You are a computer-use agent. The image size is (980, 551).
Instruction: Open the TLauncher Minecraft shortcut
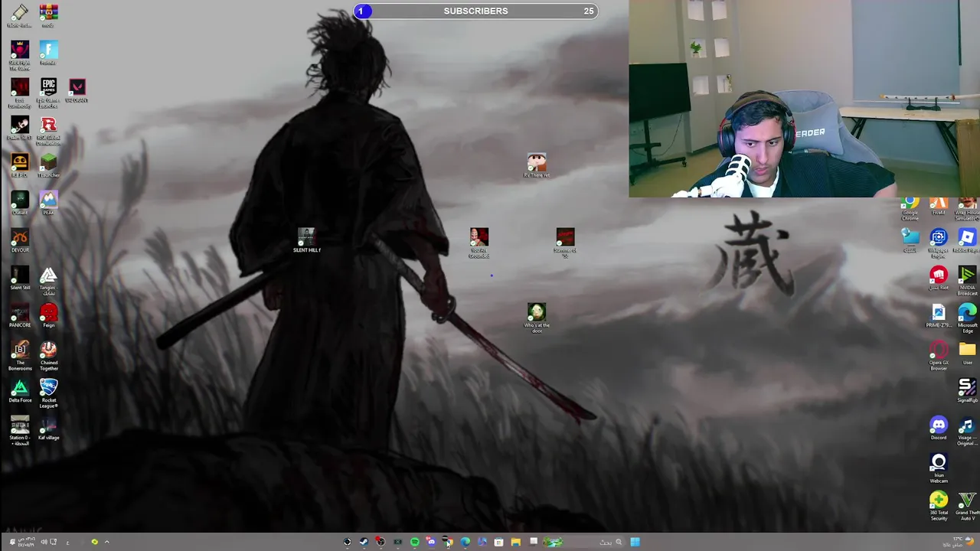point(48,165)
